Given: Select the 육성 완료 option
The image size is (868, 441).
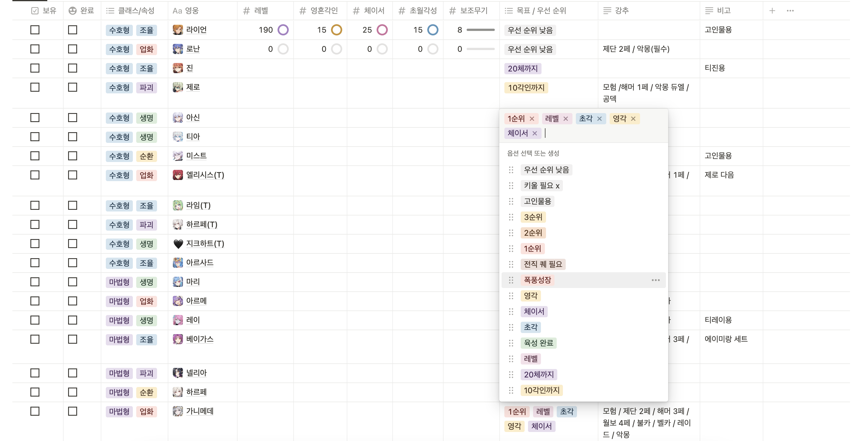Looking at the screenshot, I should 538,343.
